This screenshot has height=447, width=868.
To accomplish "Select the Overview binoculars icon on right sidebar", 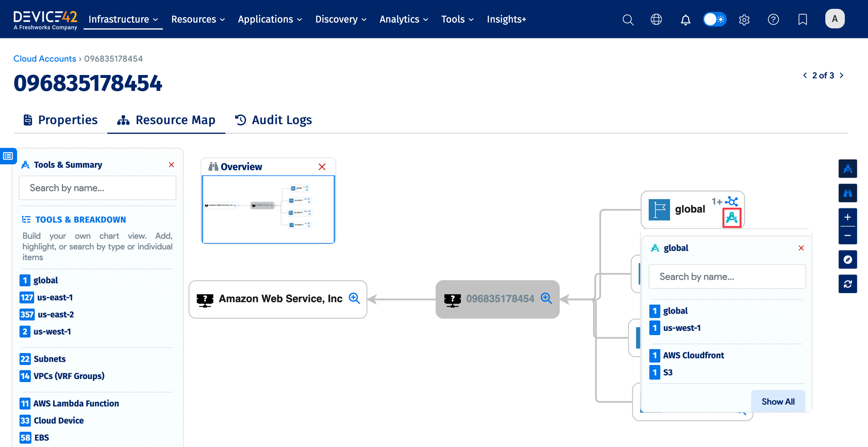I will (848, 193).
